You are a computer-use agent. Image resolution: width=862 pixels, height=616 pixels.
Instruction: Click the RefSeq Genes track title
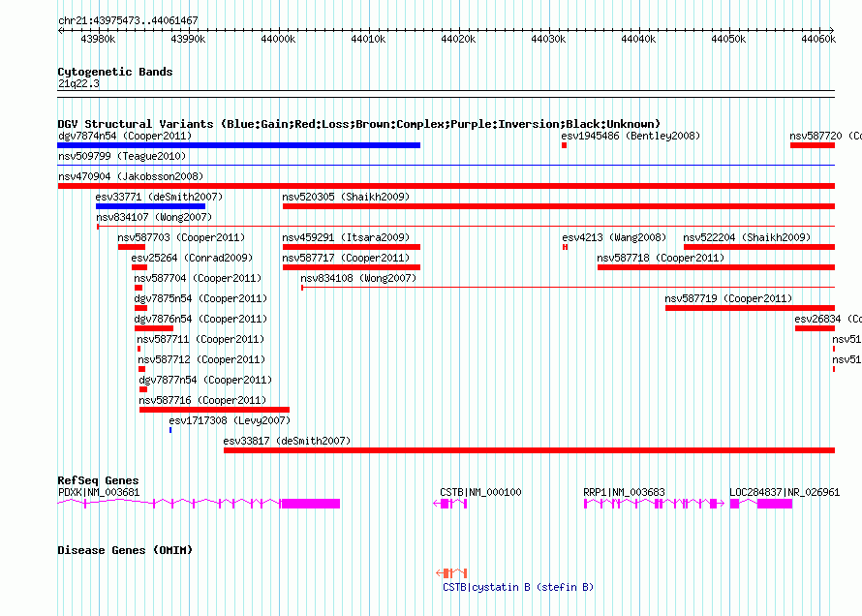coord(98,480)
